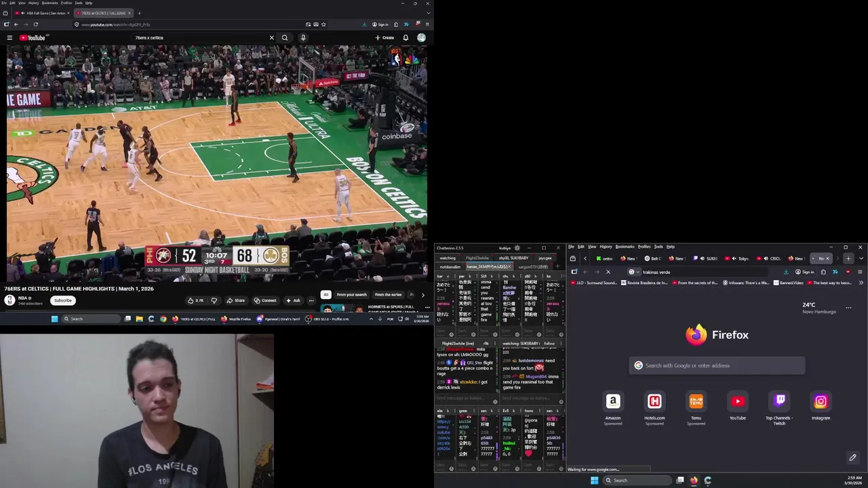Open the Windows Start menu on the left taskbar
Viewport: 868px width, 488px height.
54,319
